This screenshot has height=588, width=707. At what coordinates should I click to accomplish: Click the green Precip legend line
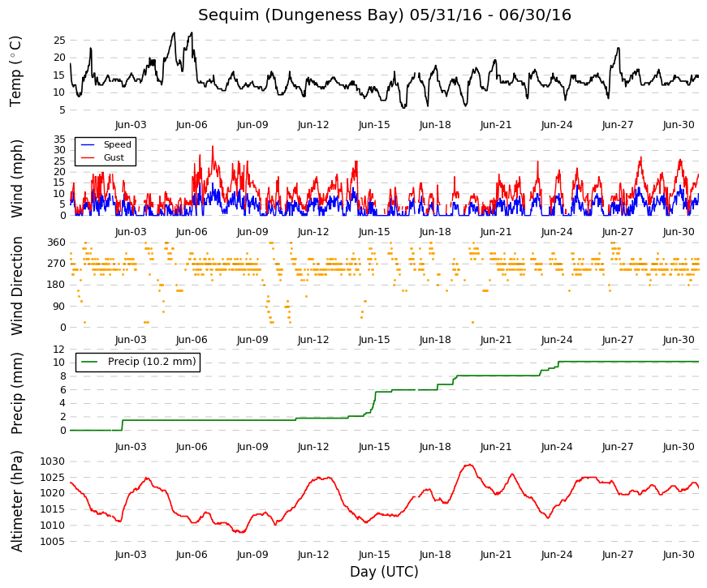88,362
